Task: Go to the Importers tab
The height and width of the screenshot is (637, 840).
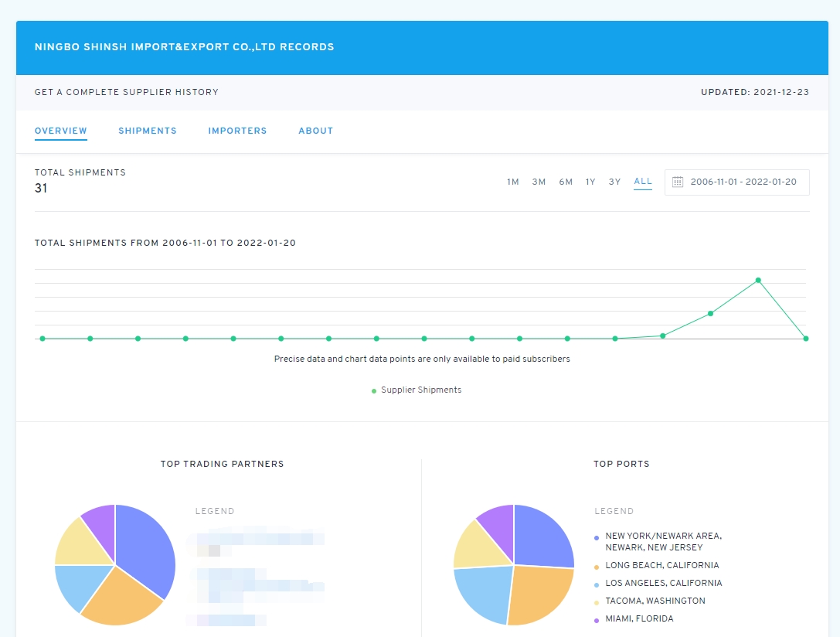Action: pos(237,131)
